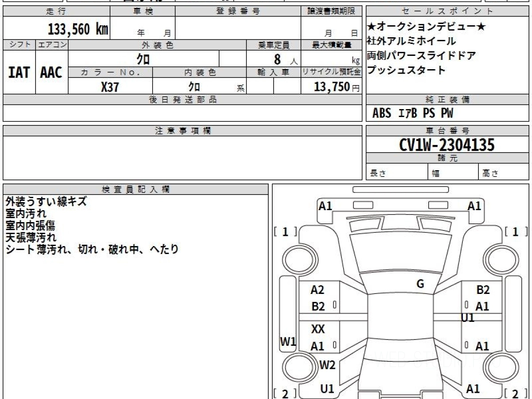Select the 外装うすい線キズ inspector note
532x399 pixels.
coord(46,202)
